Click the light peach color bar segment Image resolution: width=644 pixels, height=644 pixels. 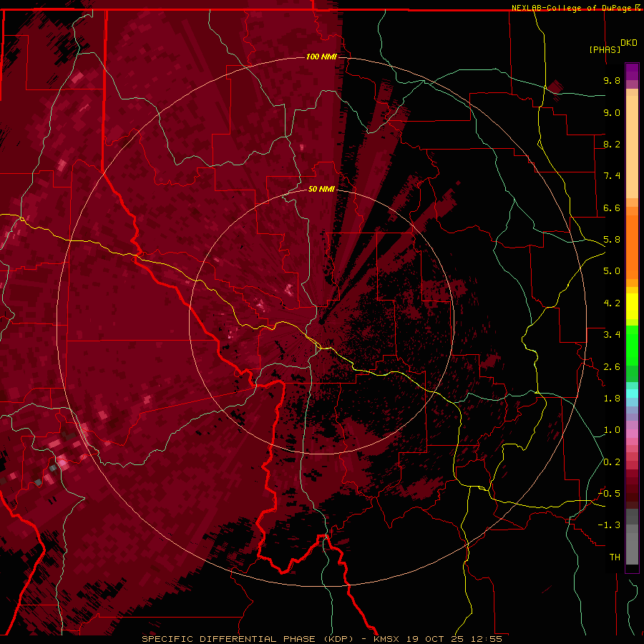tap(632, 147)
